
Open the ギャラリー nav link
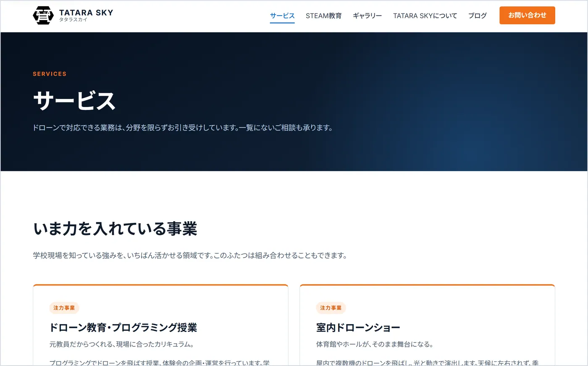pos(367,16)
